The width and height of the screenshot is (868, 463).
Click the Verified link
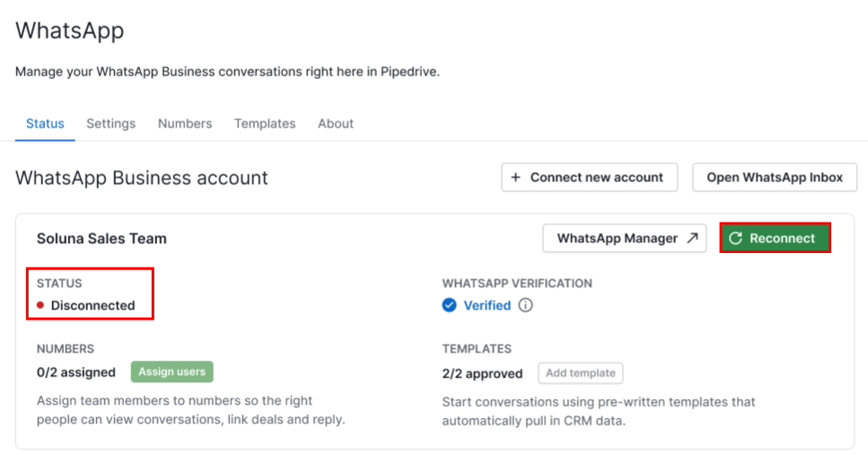(x=487, y=305)
